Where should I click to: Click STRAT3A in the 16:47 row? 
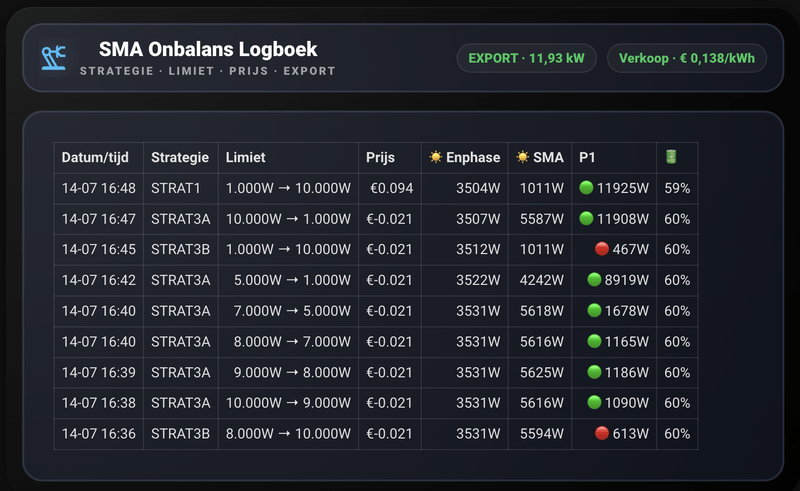(x=181, y=219)
